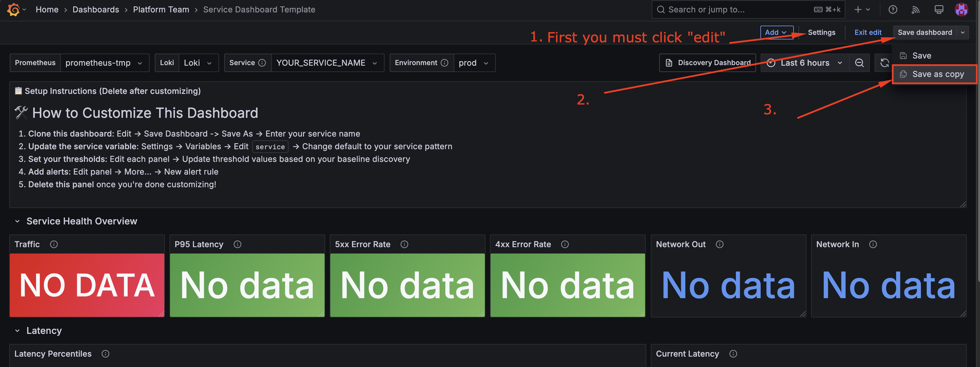
Task: Open the help question-mark icon
Action: click(892, 10)
